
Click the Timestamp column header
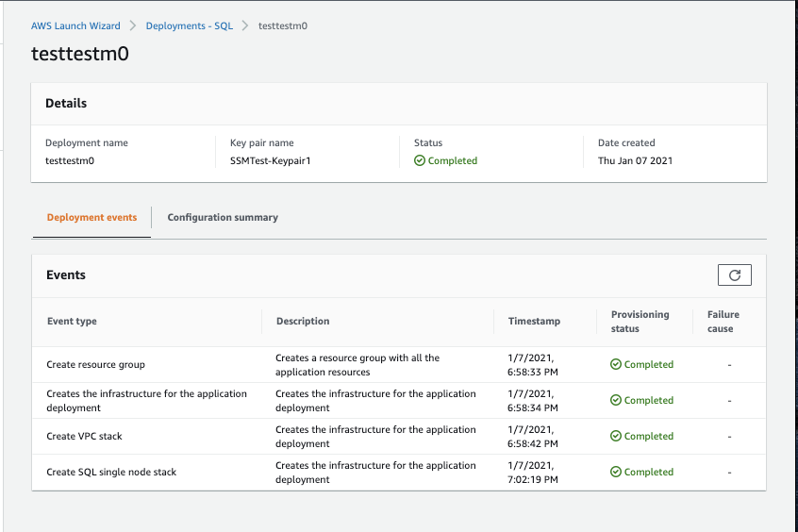point(535,322)
